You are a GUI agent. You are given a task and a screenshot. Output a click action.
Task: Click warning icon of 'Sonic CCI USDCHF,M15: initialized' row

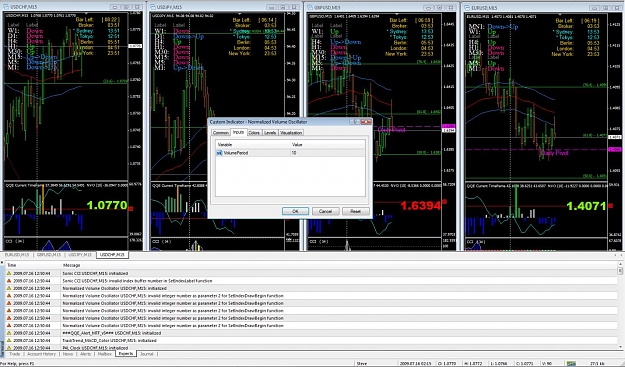[9, 273]
